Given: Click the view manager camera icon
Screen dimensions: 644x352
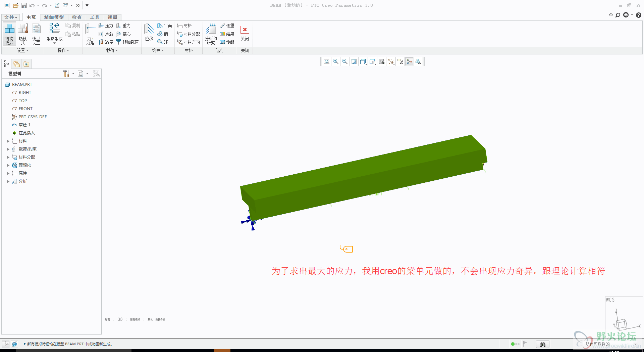Looking at the screenshot, I should 382,61.
